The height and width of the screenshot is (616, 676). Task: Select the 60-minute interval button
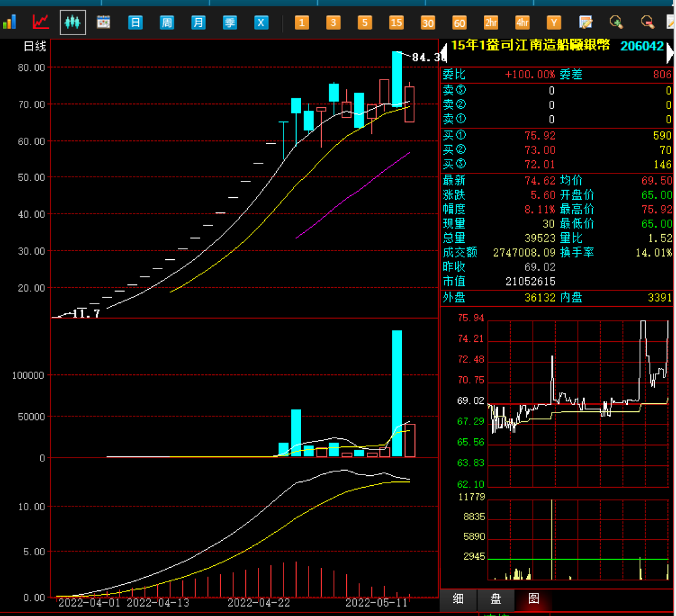coord(459,23)
